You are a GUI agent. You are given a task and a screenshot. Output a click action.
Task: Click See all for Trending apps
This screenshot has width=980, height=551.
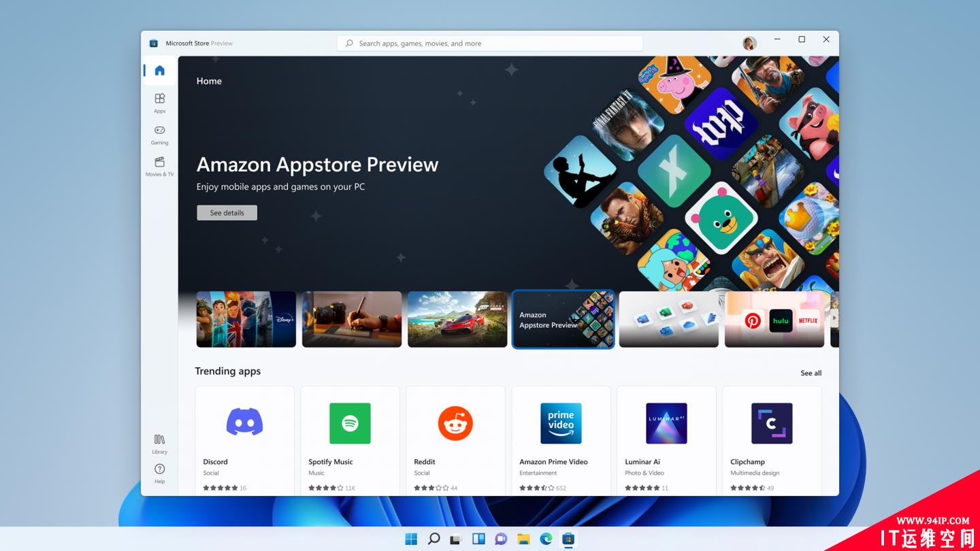[x=811, y=373]
